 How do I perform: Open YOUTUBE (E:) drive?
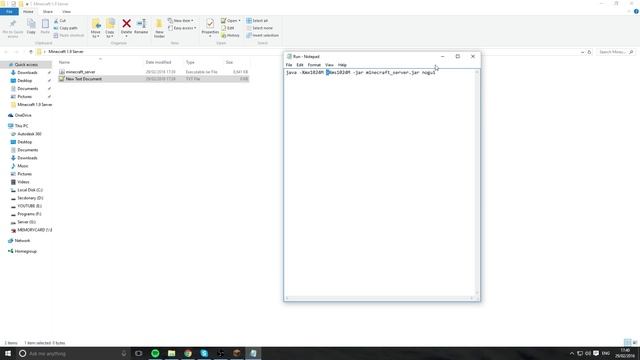click(29, 206)
